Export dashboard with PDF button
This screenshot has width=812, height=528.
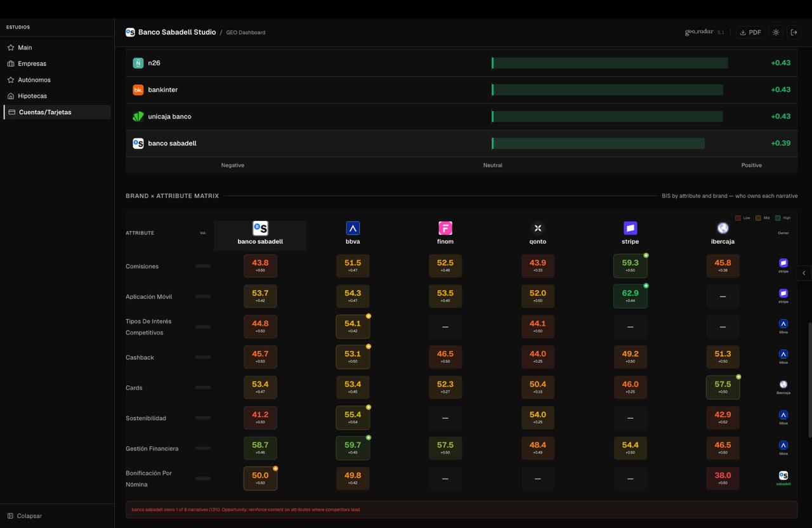[x=750, y=32]
